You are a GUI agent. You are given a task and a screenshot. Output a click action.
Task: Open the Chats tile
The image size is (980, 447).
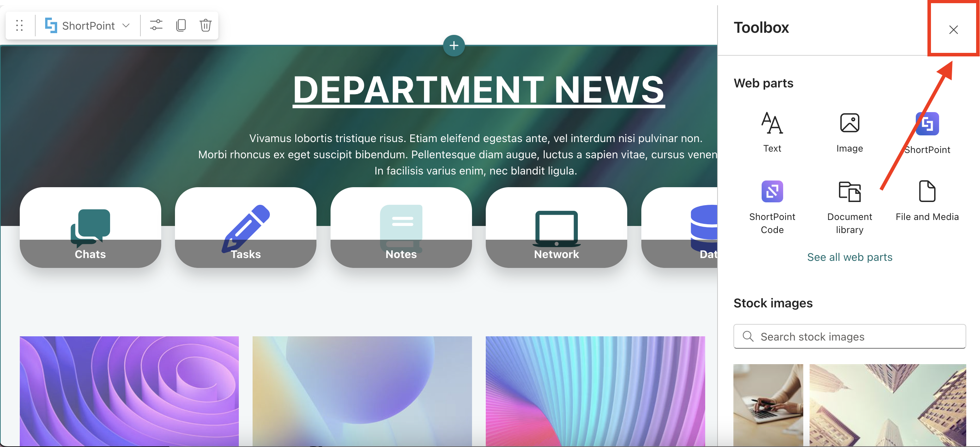90,227
